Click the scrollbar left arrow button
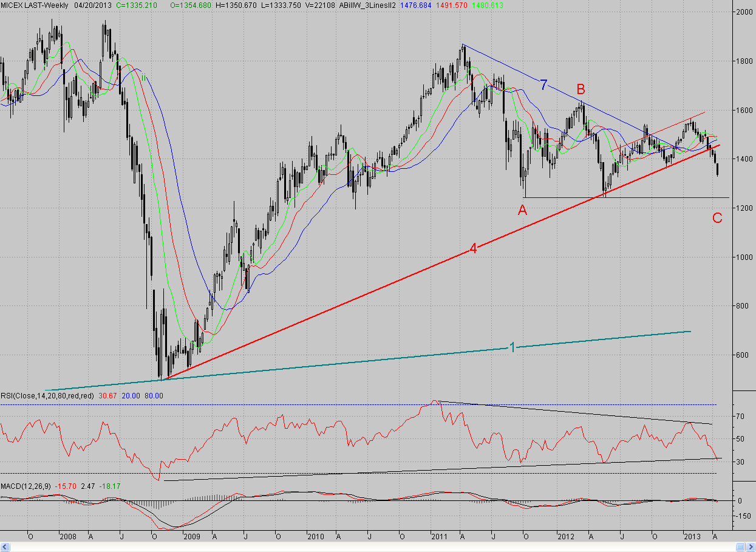 [x=4, y=547]
